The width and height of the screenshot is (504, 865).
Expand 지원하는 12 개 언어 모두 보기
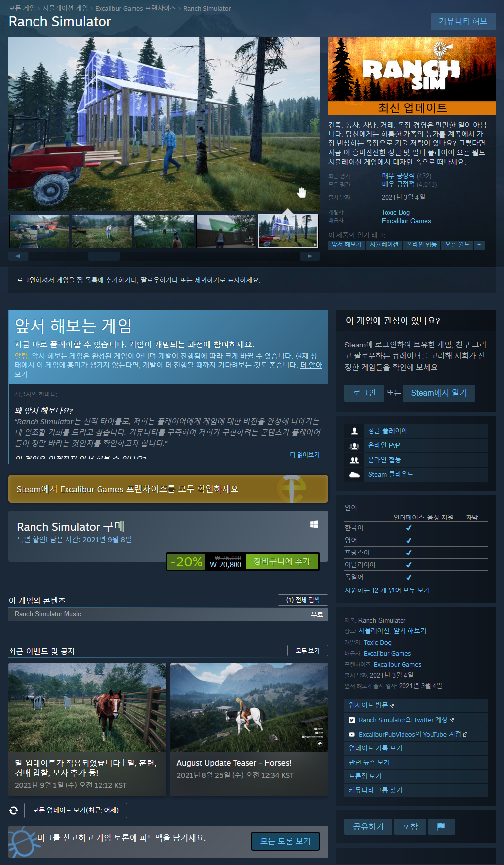(x=387, y=590)
